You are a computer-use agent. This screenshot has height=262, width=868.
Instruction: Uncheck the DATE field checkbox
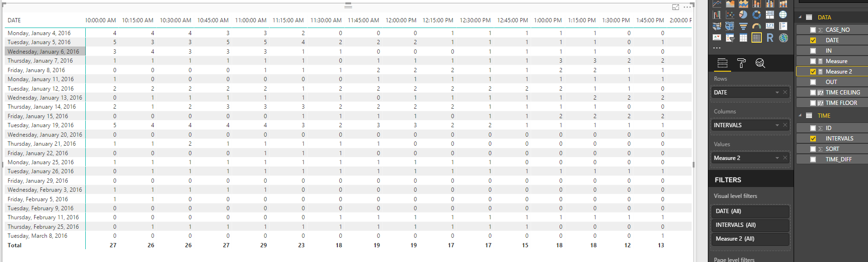[x=813, y=40]
